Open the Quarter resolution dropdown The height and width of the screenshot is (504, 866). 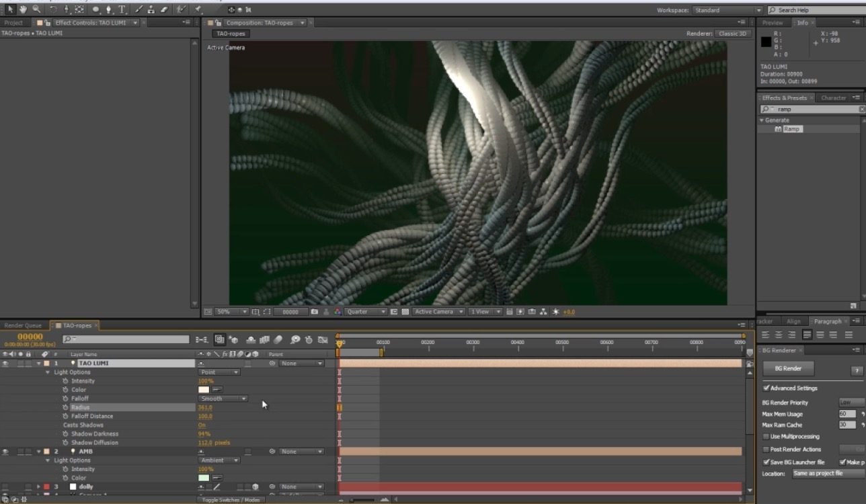(x=366, y=312)
